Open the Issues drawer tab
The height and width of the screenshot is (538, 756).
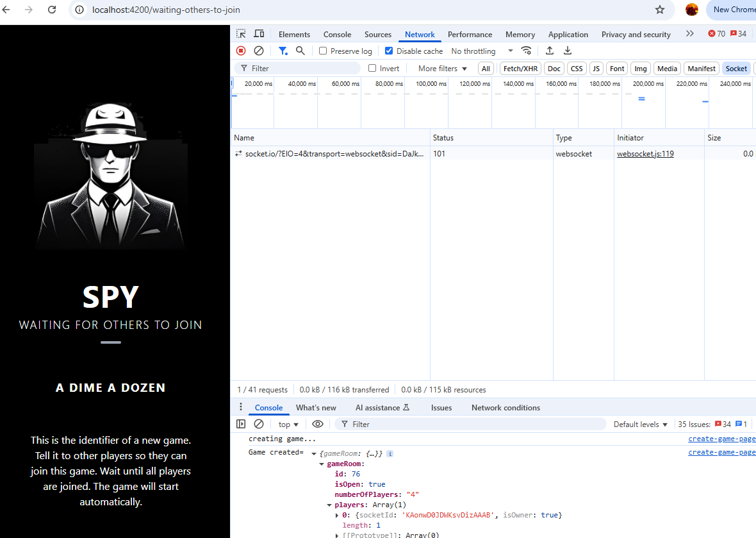pos(441,408)
